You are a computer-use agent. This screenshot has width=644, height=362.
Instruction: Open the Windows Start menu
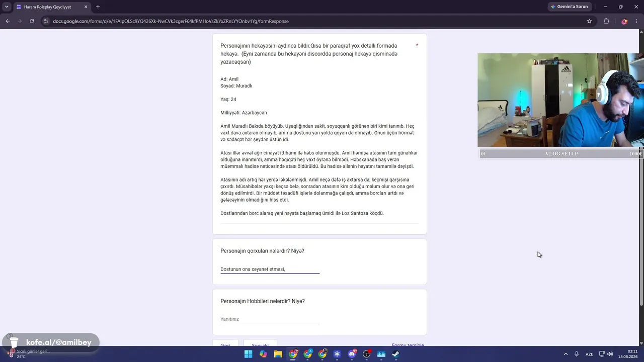click(248, 354)
